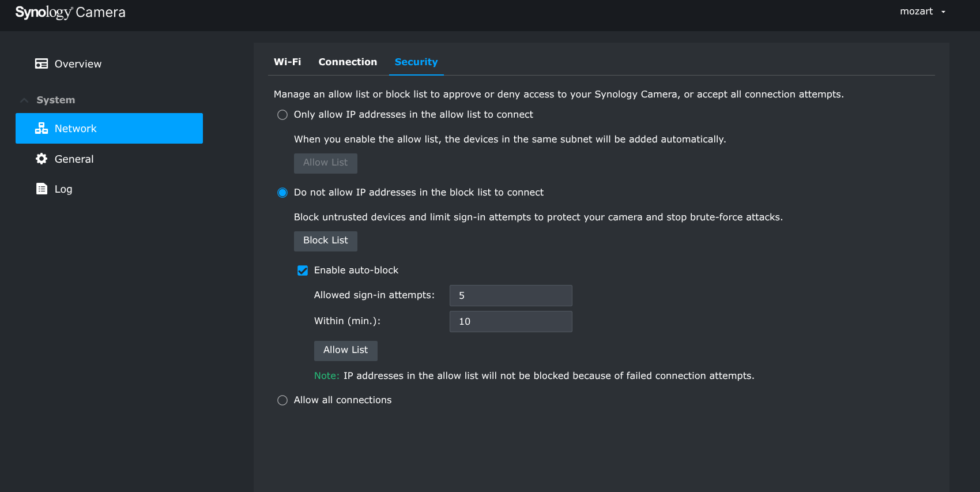
Task: Collapse the System section chevron
Action: tap(24, 100)
